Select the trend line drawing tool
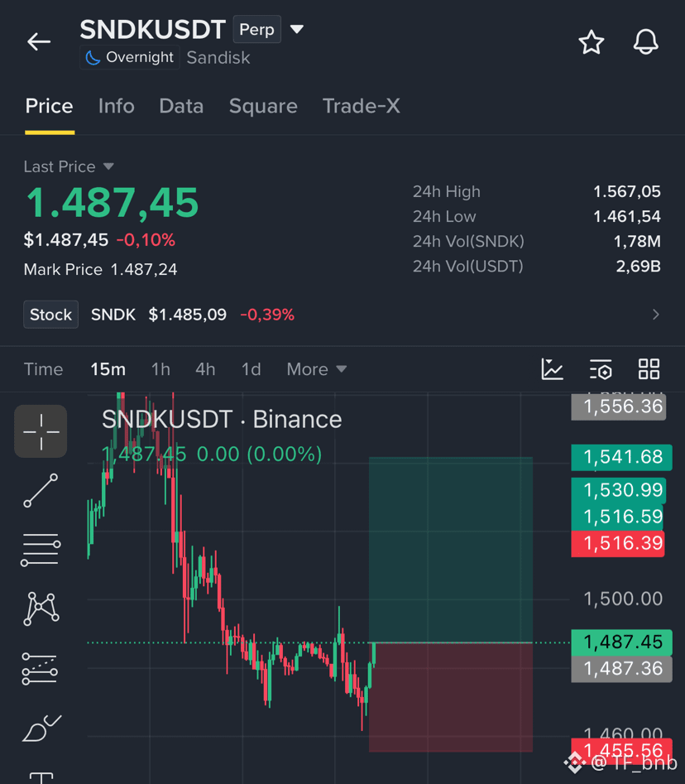 coord(41,490)
